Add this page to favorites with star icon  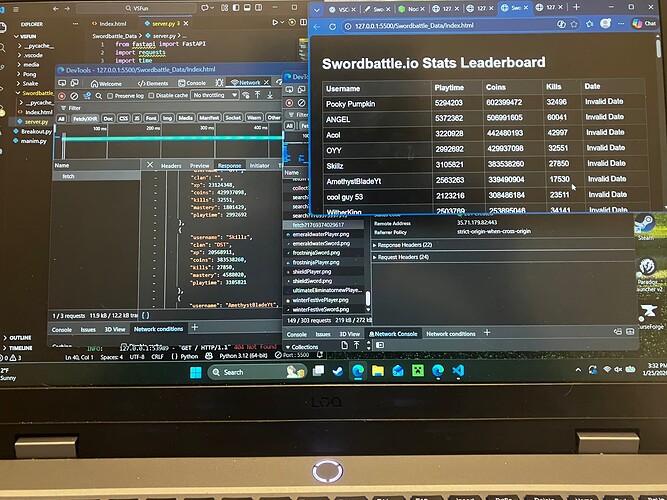[574, 24]
